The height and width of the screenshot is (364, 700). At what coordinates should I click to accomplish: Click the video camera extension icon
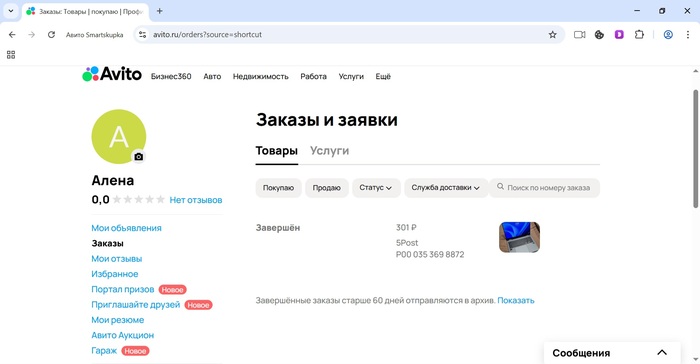579,34
